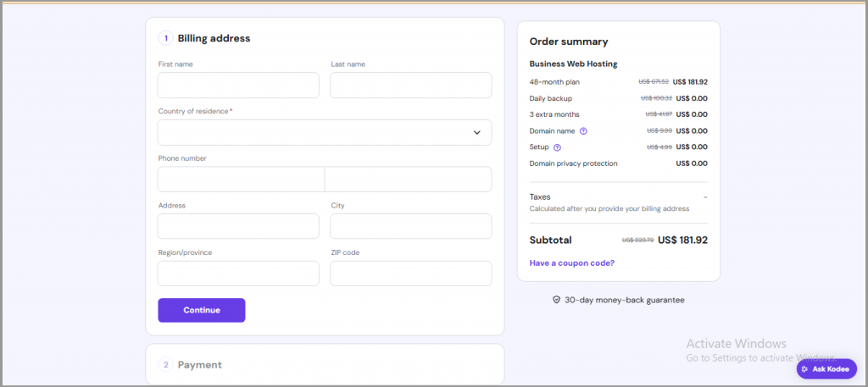Click the Billing address heading
Viewport: 868px width, 387px height.
pyautogui.click(x=214, y=39)
